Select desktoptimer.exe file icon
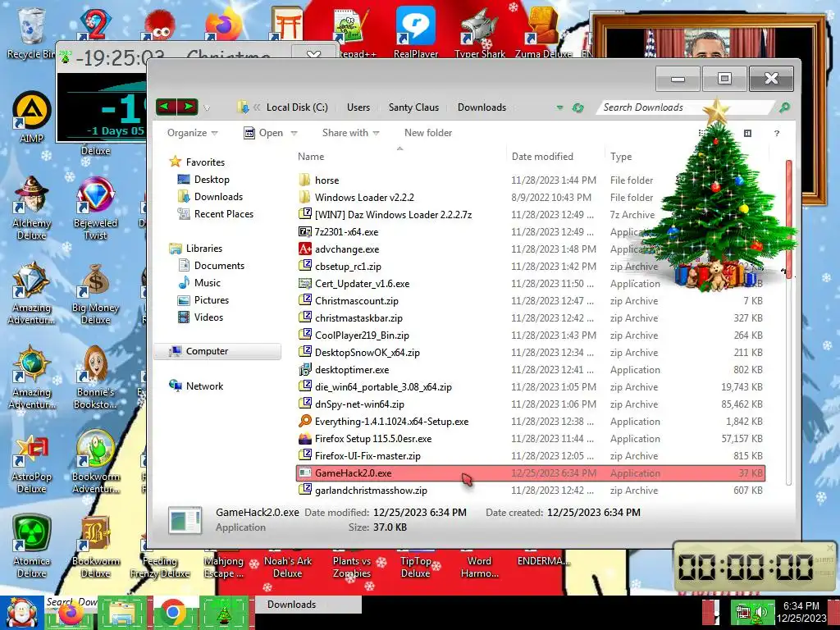The height and width of the screenshot is (630, 840). tap(305, 370)
